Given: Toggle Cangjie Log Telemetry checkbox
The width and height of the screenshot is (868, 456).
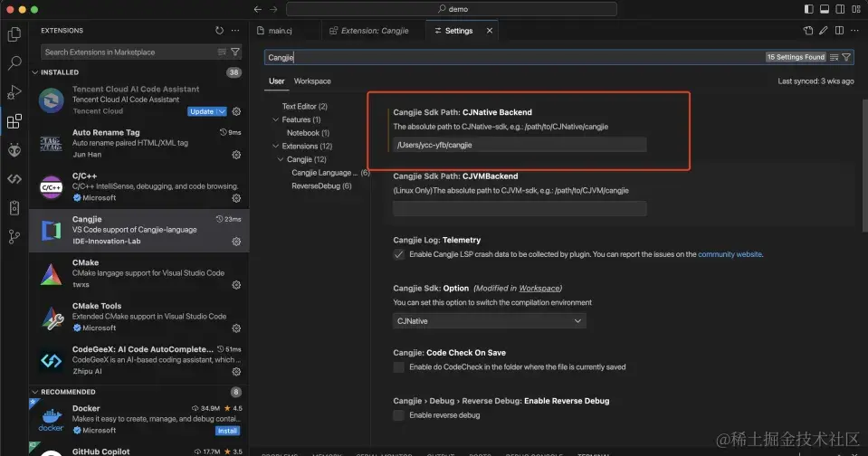Looking at the screenshot, I should coord(398,254).
